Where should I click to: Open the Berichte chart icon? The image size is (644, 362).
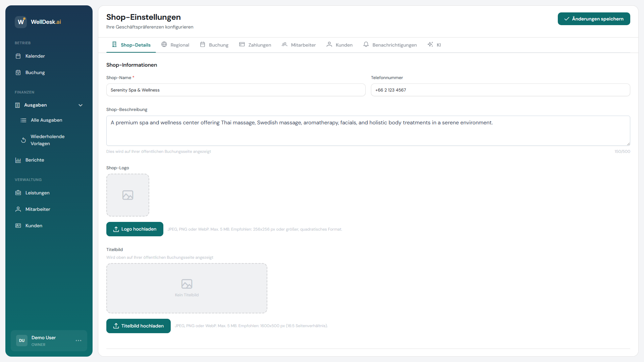18,160
